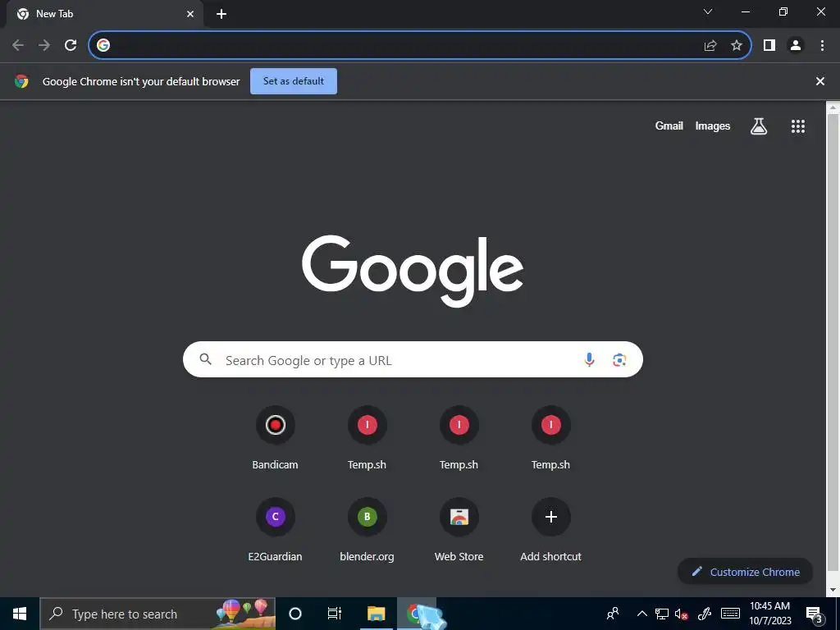Open the Images link
The height and width of the screenshot is (630, 840).
click(713, 126)
